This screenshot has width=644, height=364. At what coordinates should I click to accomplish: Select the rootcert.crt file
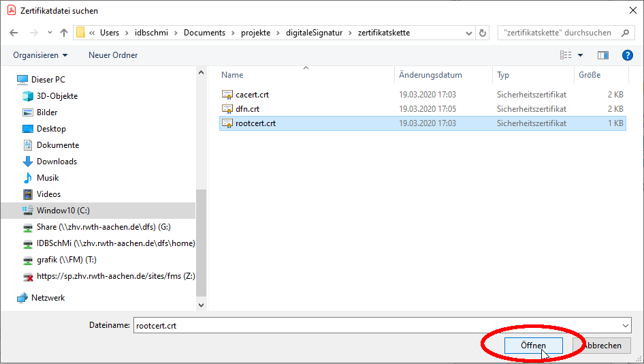[423, 123]
